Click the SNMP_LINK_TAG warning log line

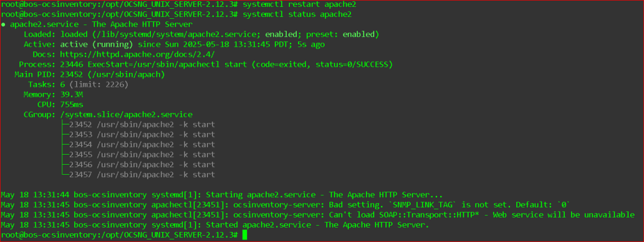286,205
